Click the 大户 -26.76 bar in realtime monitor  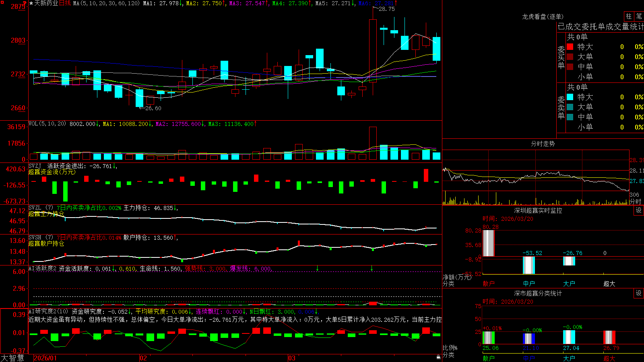(x=569, y=261)
